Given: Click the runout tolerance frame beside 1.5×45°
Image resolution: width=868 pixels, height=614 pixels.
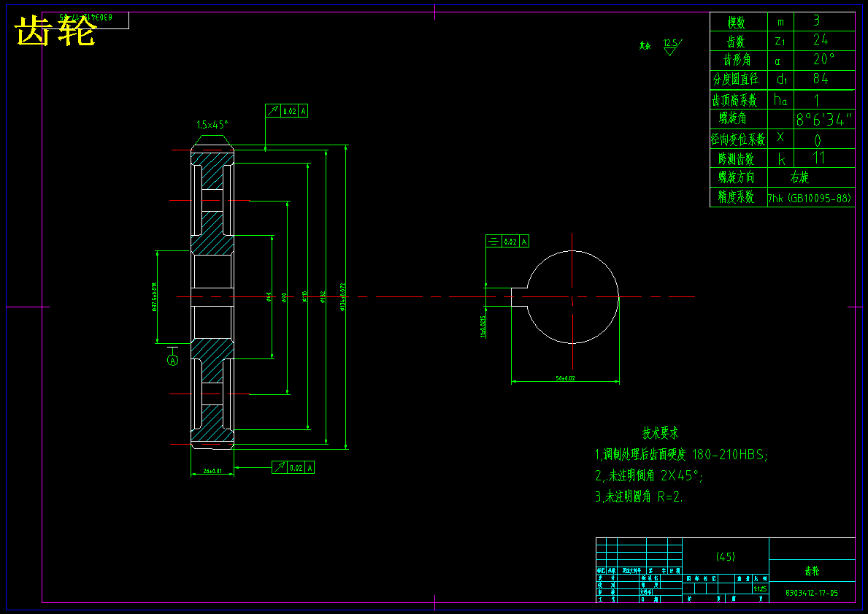Looking at the screenshot, I should pyautogui.click(x=286, y=111).
